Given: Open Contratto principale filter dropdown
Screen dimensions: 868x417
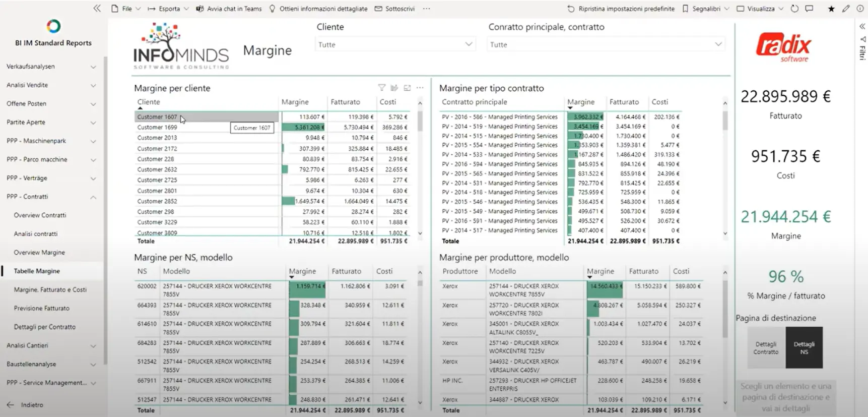Looking at the screenshot, I should tap(606, 44).
